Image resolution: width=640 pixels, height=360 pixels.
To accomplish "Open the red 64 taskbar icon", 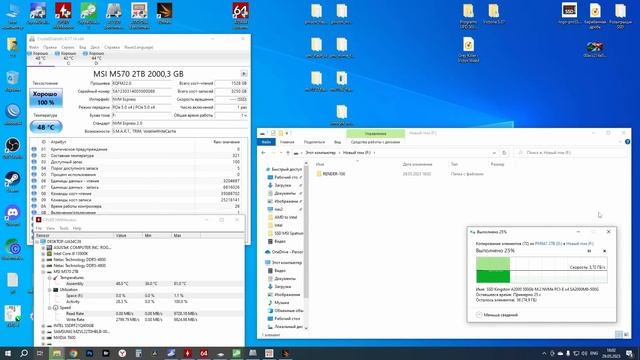I will click(204, 353).
